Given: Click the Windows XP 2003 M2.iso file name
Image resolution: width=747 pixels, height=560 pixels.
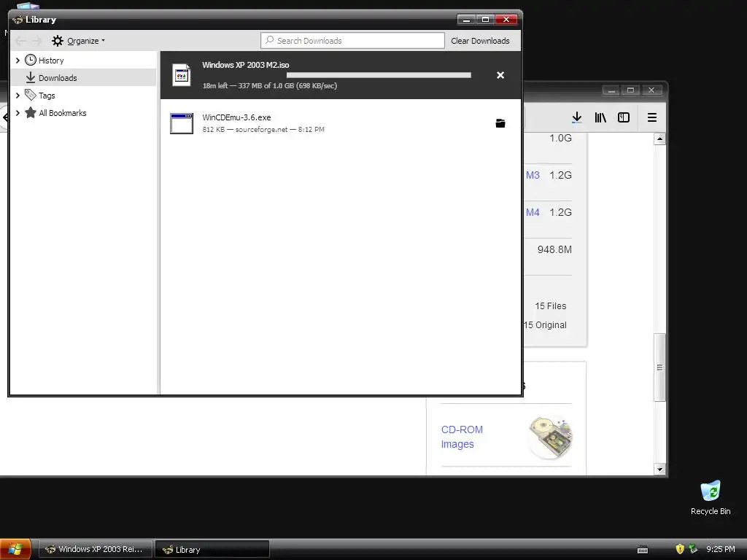Looking at the screenshot, I should (246, 65).
